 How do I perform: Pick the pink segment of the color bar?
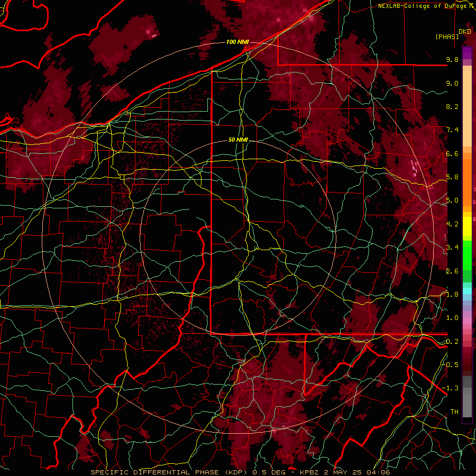467,321
